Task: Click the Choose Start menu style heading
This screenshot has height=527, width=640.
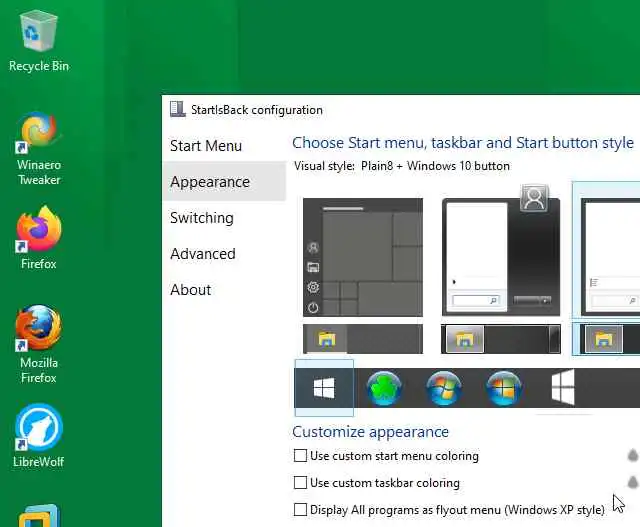Action: coord(463,143)
